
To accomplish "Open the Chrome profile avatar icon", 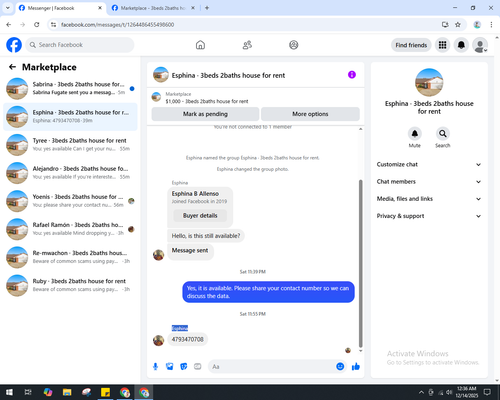I will [477, 25].
